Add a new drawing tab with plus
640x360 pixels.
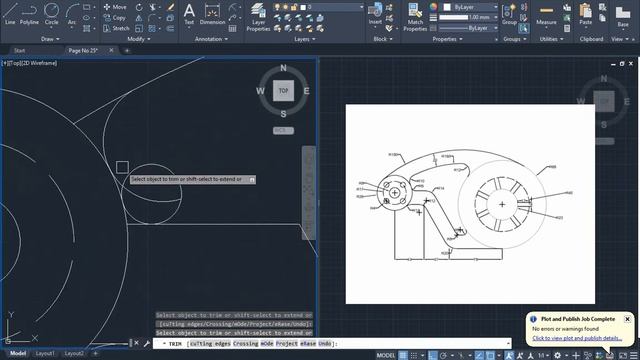[x=127, y=51]
